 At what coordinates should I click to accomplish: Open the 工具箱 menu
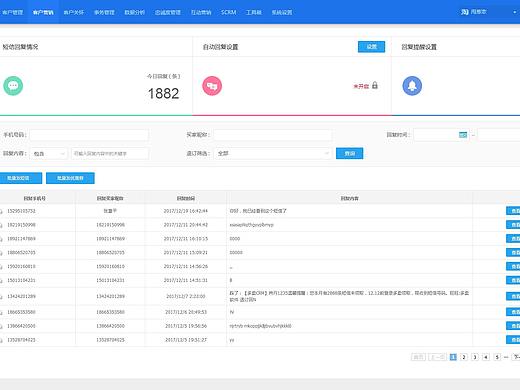pos(254,12)
